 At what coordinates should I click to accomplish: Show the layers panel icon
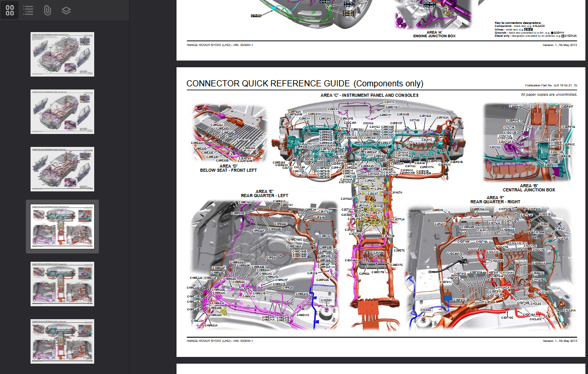66,10
